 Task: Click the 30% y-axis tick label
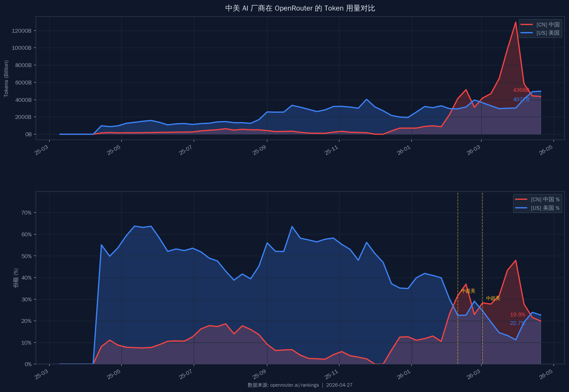point(26,299)
